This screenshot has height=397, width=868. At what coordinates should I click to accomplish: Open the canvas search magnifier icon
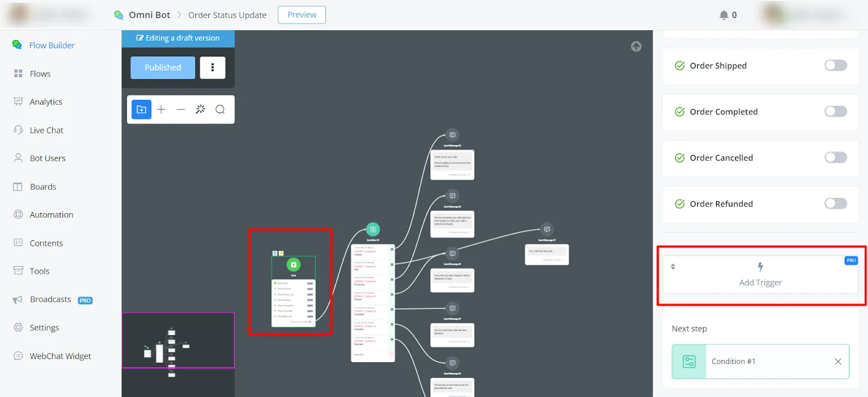click(220, 110)
